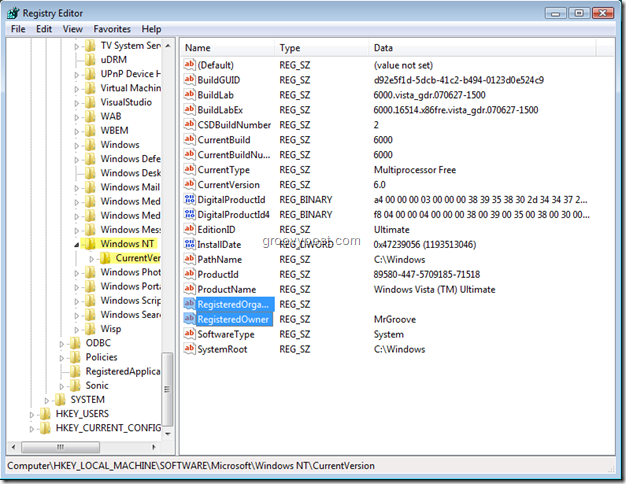Screen dimensions: 626x484
Task: Click the ODBC folder icon
Action: (x=75, y=343)
